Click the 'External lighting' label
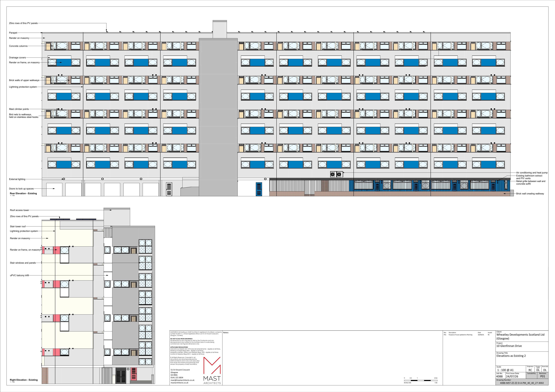Viewport: 555px width, 392px height. coord(17,179)
